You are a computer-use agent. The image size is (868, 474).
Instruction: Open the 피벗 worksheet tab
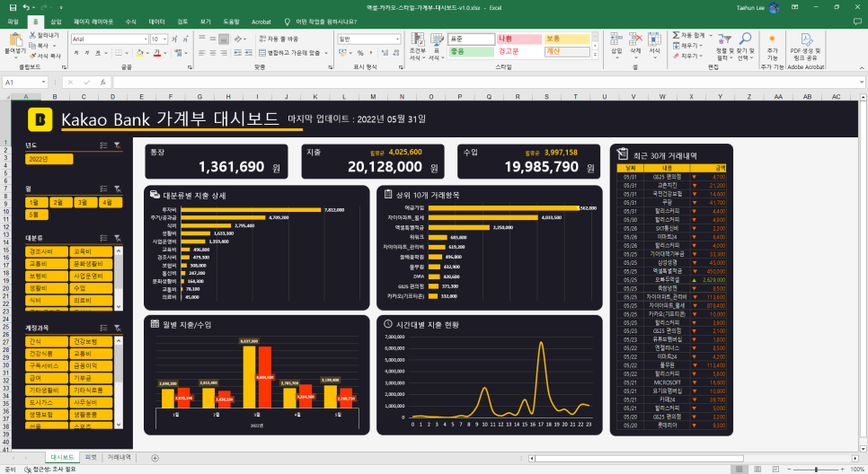[90, 458]
